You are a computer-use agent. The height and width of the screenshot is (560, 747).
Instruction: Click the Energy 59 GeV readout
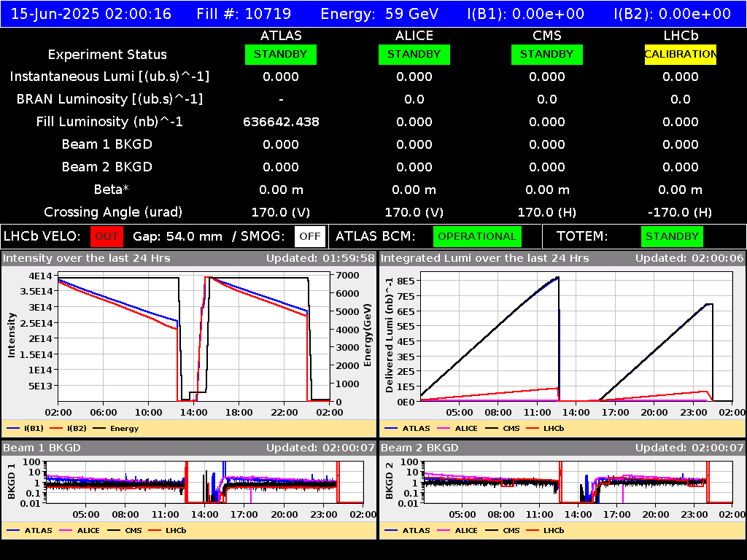tap(379, 13)
